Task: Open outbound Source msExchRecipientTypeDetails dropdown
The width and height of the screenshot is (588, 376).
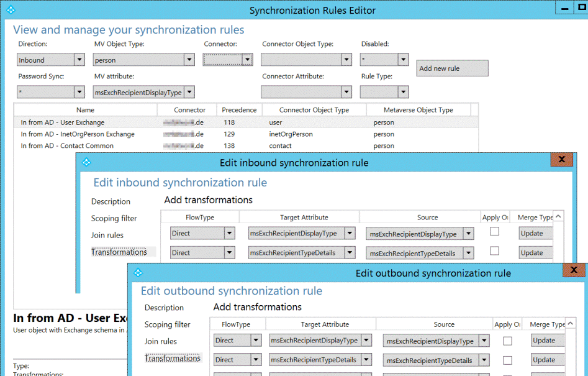Action: coord(436,360)
